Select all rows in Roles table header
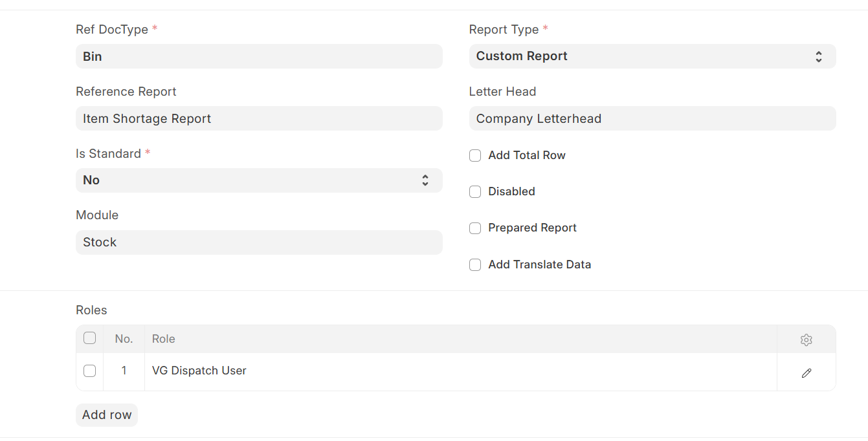This screenshot has width=868, height=441. click(90, 338)
